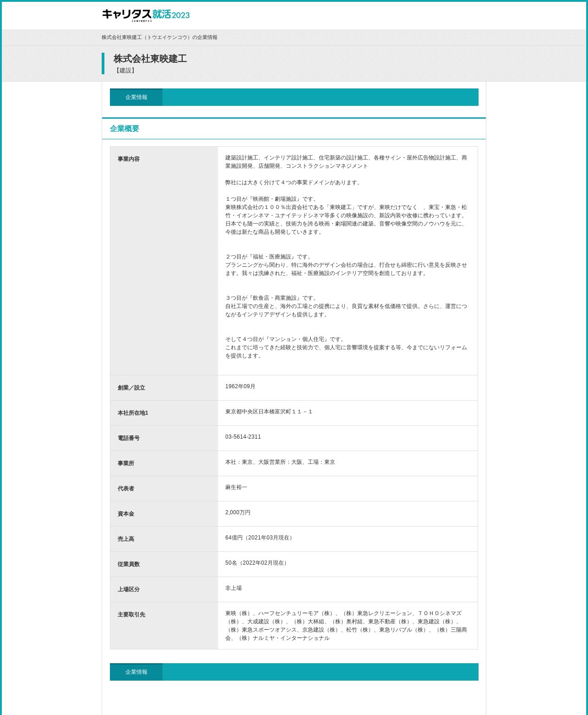588x715 pixels.
Task: Click value 64億円（2021年03月現在）
Action: [260, 538]
